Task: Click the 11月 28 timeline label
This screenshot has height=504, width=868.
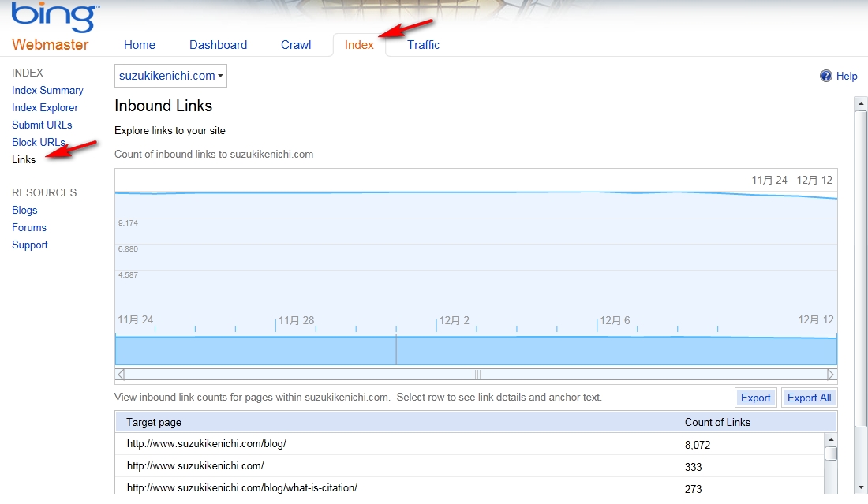Action: pyautogui.click(x=296, y=320)
